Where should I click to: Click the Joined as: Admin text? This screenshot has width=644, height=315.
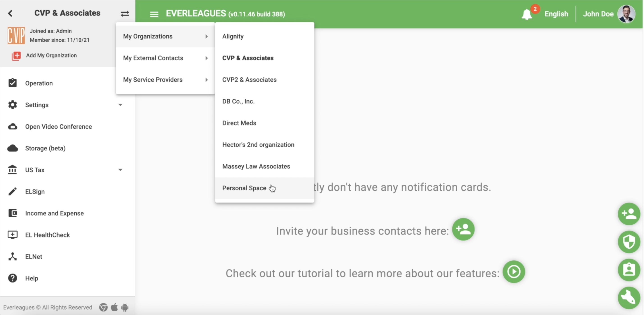pos(51,31)
